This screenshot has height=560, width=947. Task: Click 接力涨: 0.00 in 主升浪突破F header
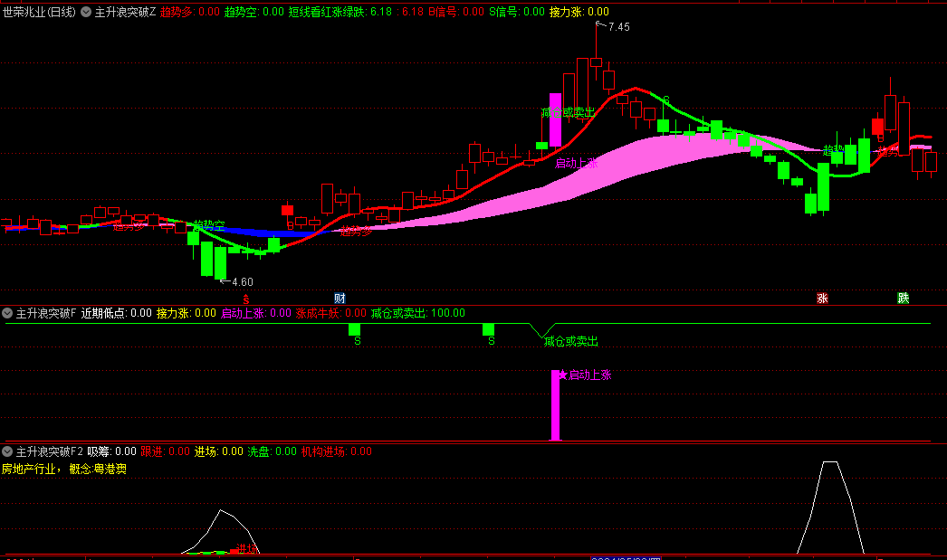186,313
